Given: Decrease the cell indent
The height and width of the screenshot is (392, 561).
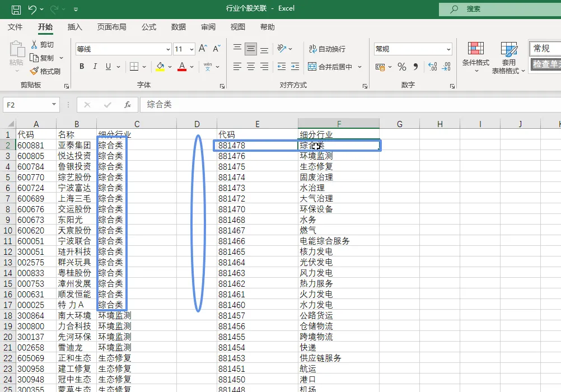Looking at the screenshot, I should tap(282, 66).
